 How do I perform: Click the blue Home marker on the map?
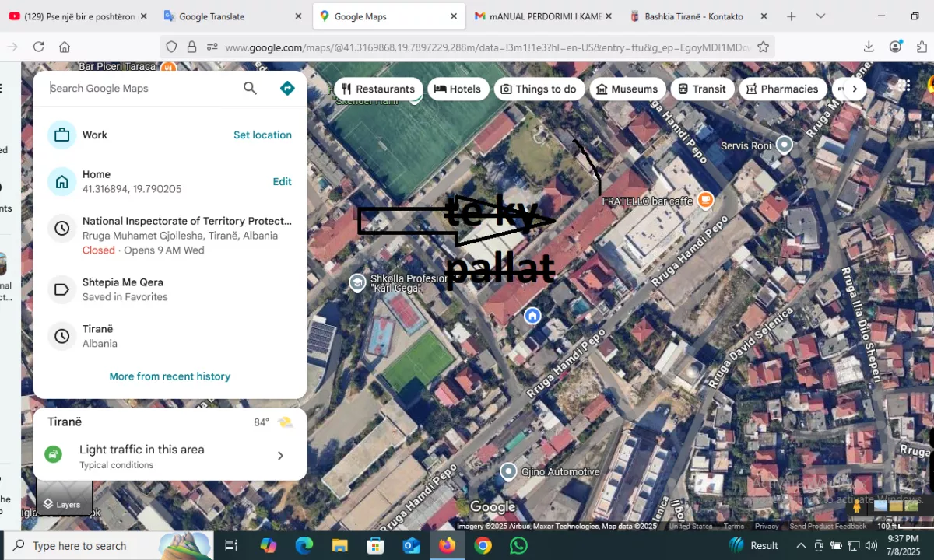click(x=532, y=316)
